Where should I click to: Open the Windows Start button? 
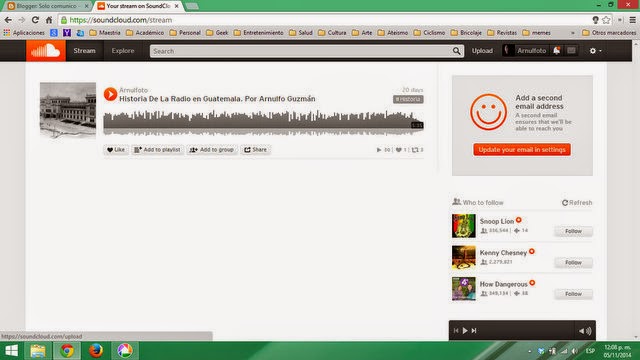(x=11, y=351)
